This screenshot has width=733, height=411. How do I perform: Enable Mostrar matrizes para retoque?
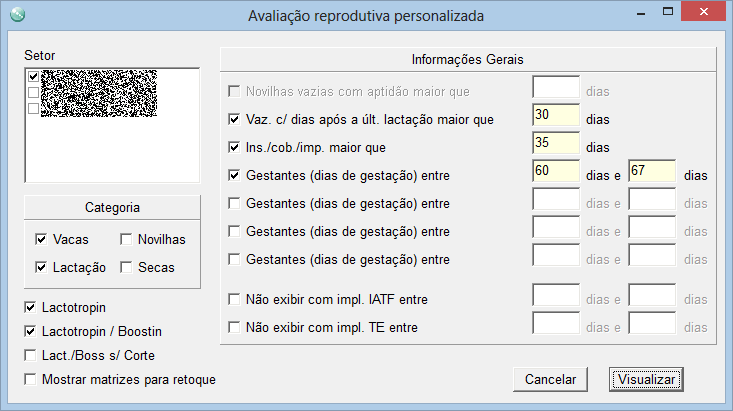point(30,379)
